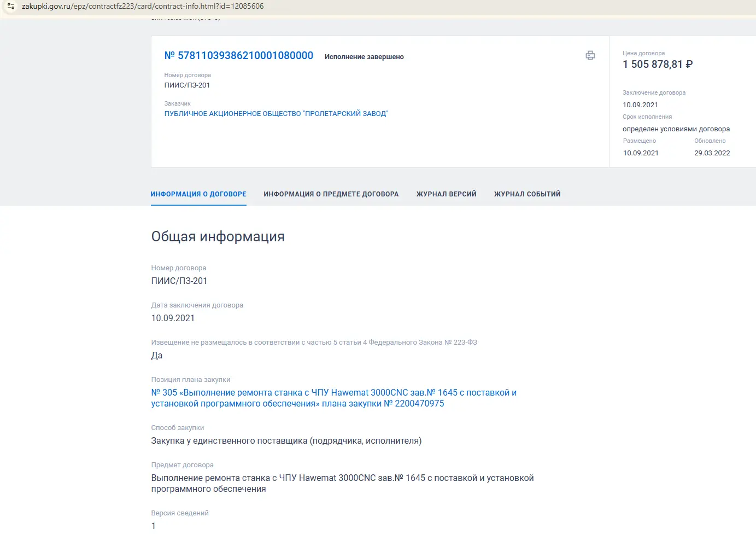Click the Общая информация heading
This screenshot has width=756, height=534.
[x=218, y=236]
